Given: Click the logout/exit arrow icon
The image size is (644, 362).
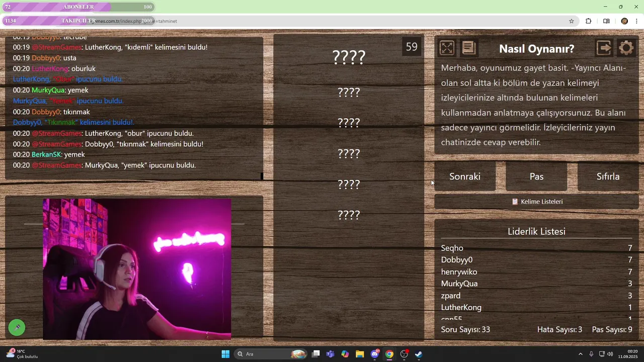Looking at the screenshot, I should 604,48.
